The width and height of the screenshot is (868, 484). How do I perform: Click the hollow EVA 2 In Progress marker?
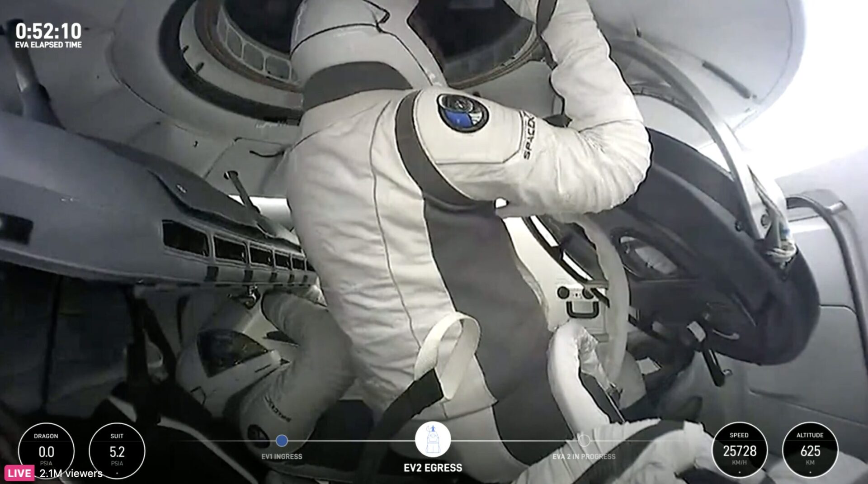click(584, 440)
